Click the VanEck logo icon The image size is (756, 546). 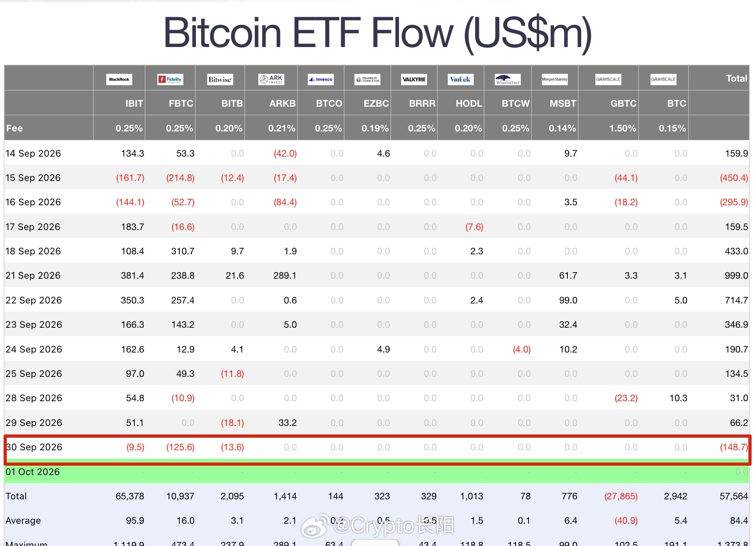pos(461,79)
